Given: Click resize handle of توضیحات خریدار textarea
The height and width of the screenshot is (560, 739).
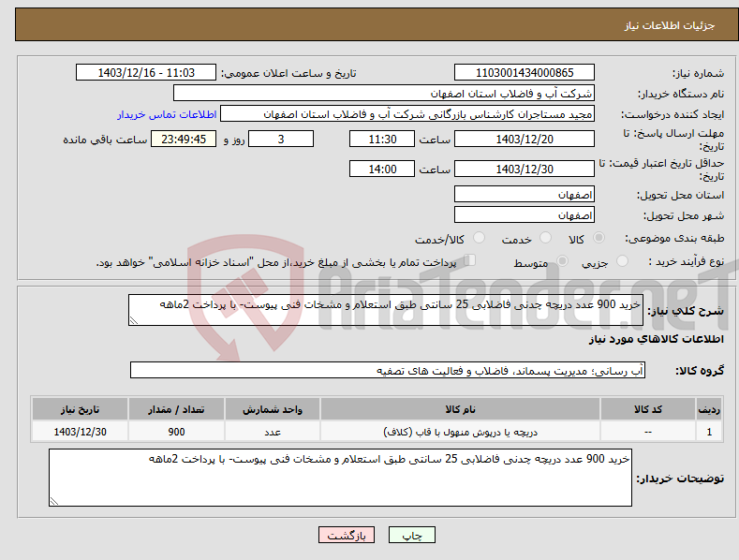Looking at the screenshot, I should point(54,502).
